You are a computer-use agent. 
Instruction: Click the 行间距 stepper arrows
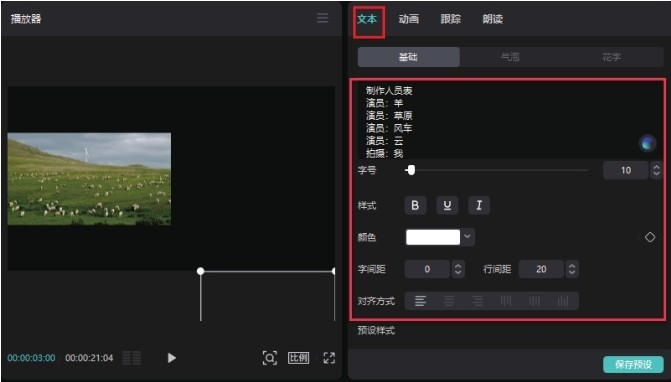tap(572, 269)
